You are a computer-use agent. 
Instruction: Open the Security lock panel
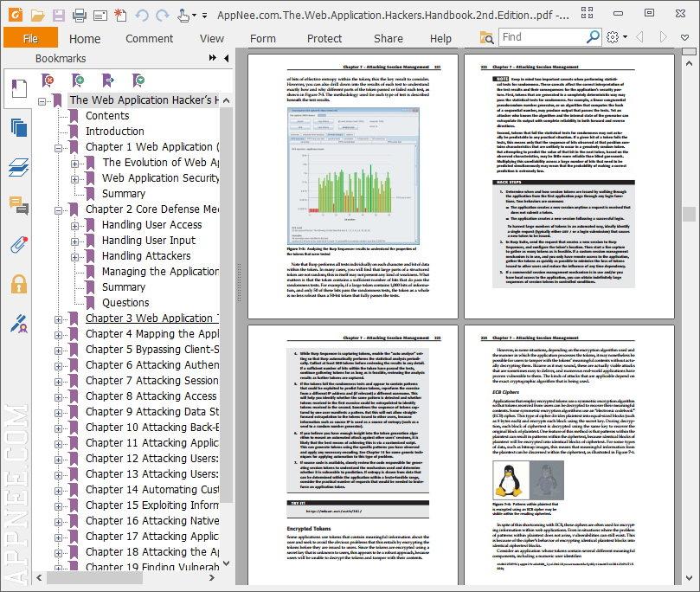coord(19,284)
